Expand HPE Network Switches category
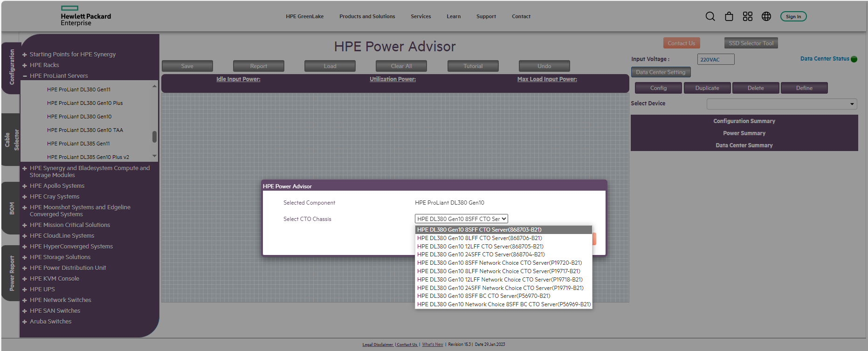The width and height of the screenshot is (868, 351). click(25, 300)
